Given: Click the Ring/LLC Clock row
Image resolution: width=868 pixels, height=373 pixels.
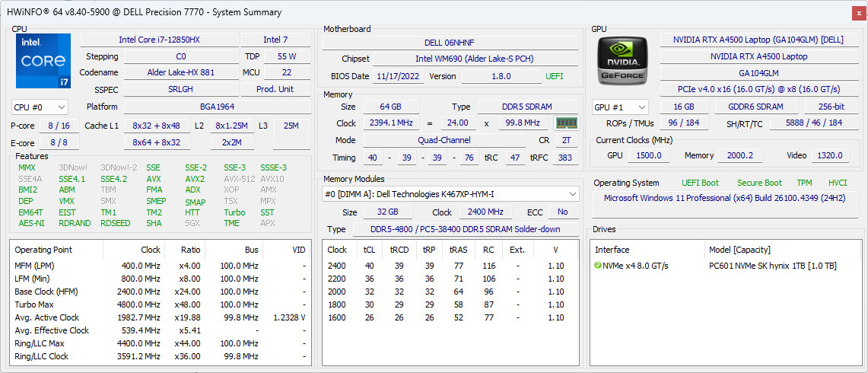Looking at the screenshot, I should pyautogui.click(x=160, y=356).
